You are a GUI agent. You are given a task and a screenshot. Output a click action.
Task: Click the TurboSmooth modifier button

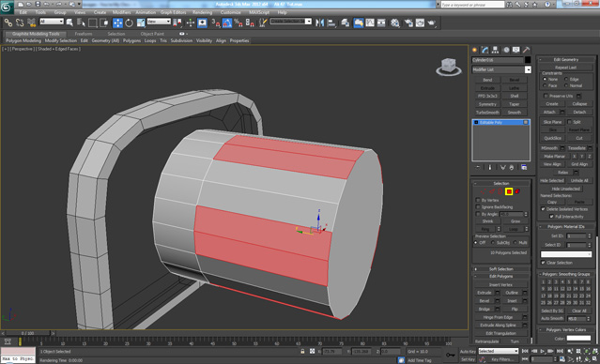click(x=487, y=113)
